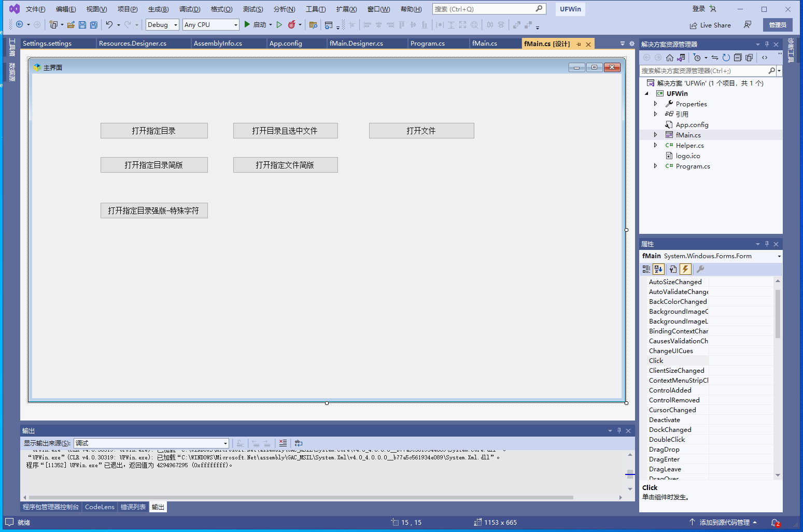Click the Output panel horizontal scrollbar
Viewport: 803px width, 532px height.
(x=301, y=498)
